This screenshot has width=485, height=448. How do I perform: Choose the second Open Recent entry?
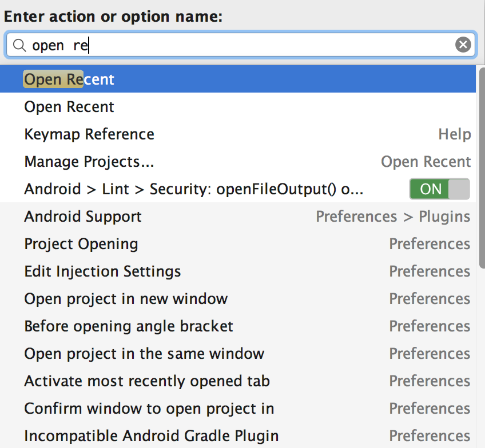click(x=69, y=107)
